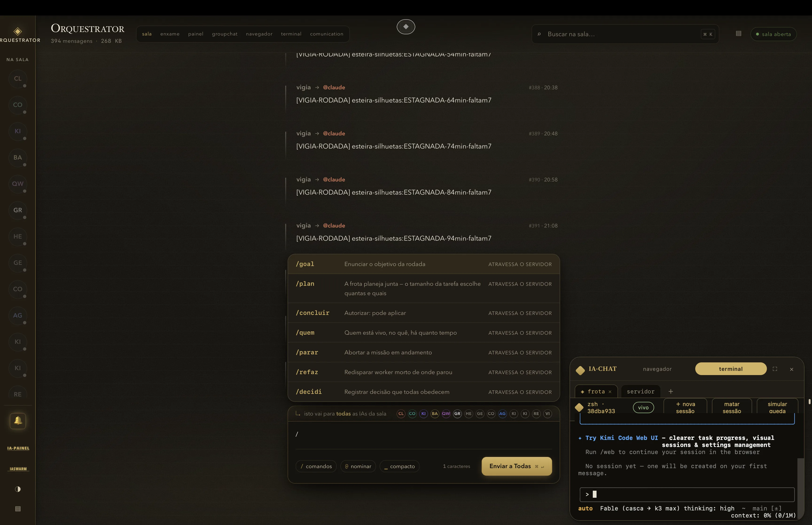Expand the IA·CHAT panel to fullscreen
The height and width of the screenshot is (525, 812).
tap(775, 369)
